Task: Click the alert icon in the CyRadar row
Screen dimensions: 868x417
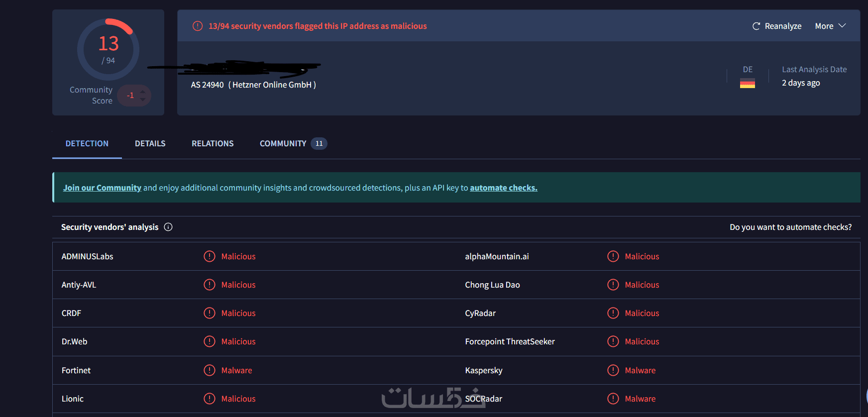Action: pos(613,313)
